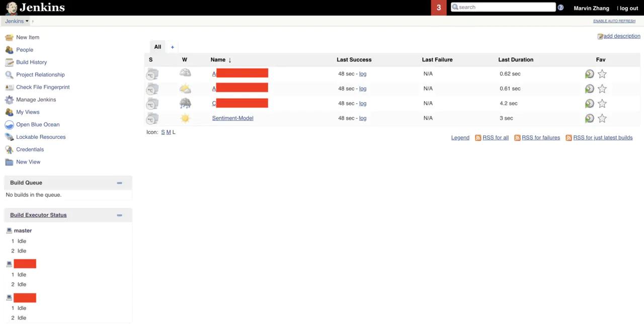Open the log link for Sentiment-Model
Viewport: 644px width, 329px height.
363,118
